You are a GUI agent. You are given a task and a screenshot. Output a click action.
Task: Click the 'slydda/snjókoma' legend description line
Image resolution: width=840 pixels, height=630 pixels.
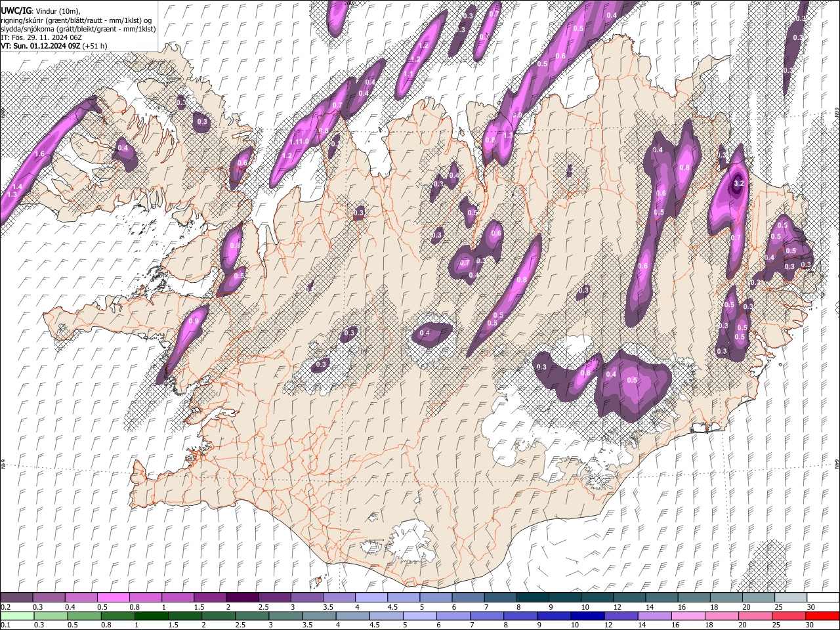tap(78, 29)
